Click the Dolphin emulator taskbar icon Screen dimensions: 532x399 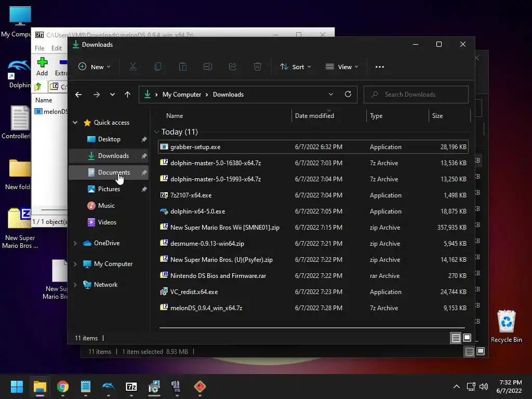[x=108, y=387]
